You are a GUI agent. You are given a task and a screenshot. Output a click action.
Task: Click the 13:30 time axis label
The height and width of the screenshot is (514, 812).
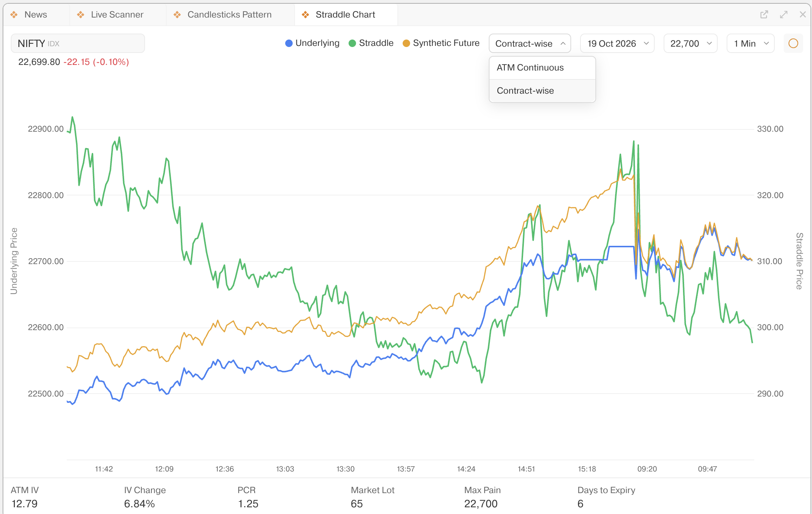(x=346, y=469)
